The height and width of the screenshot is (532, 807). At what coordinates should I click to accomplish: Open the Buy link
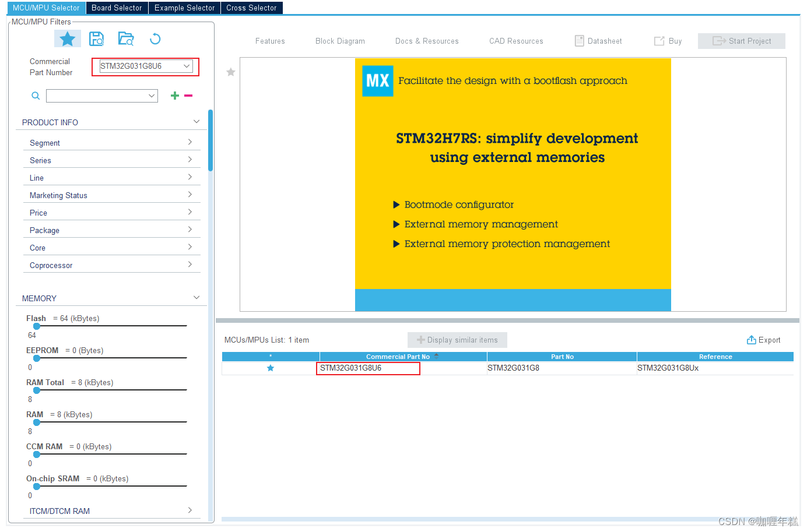[668, 41]
